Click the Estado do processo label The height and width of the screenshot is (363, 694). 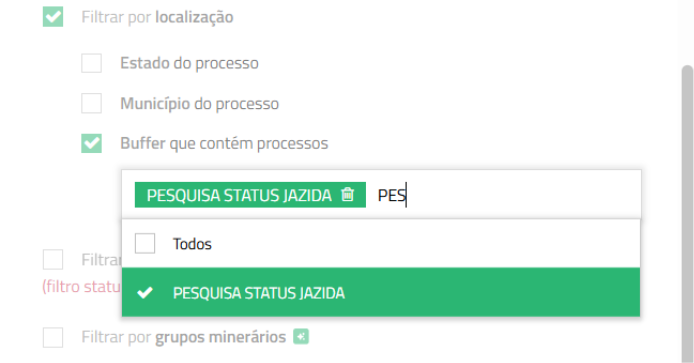click(189, 63)
